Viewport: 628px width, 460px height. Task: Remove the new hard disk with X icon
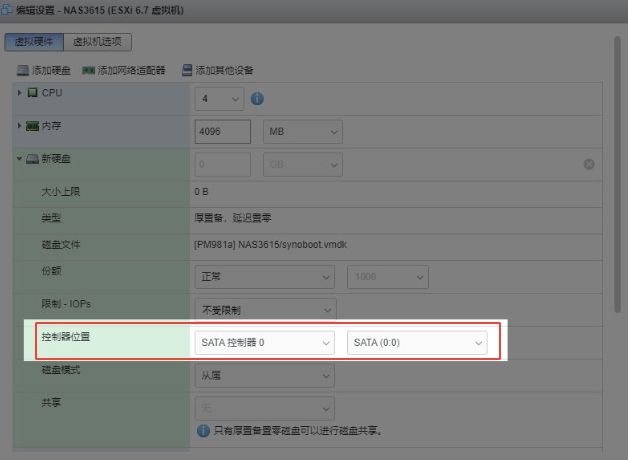(x=589, y=164)
